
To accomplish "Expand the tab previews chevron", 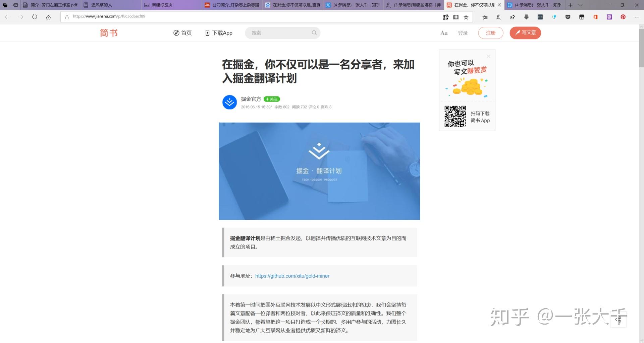I will (580, 5).
